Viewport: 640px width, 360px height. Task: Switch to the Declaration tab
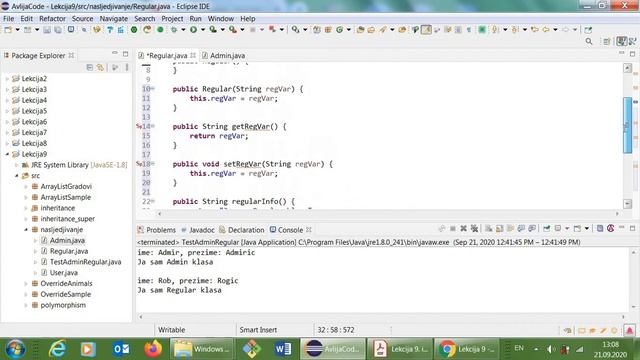[242, 230]
